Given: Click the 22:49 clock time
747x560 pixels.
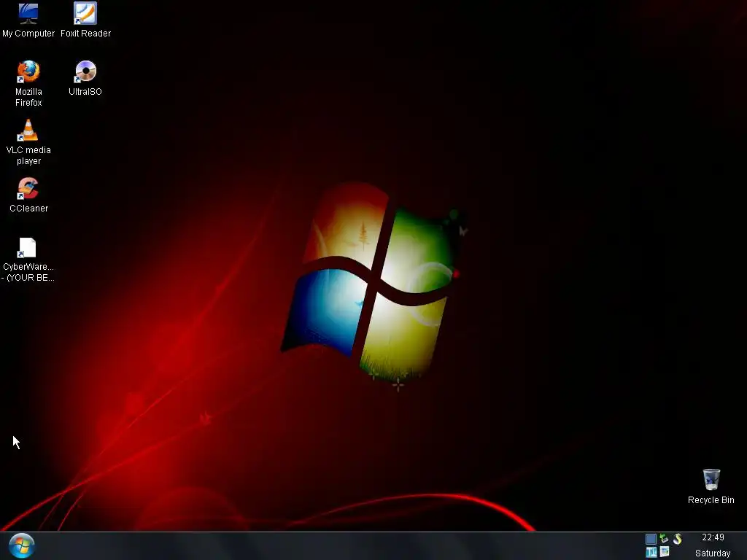Looking at the screenshot, I should click(713, 537).
